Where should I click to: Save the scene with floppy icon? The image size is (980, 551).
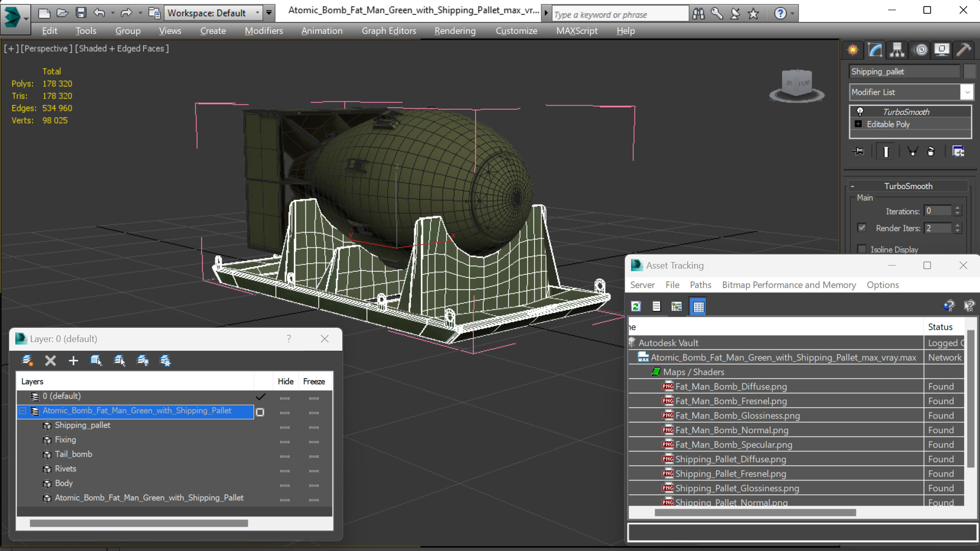tap(81, 13)
